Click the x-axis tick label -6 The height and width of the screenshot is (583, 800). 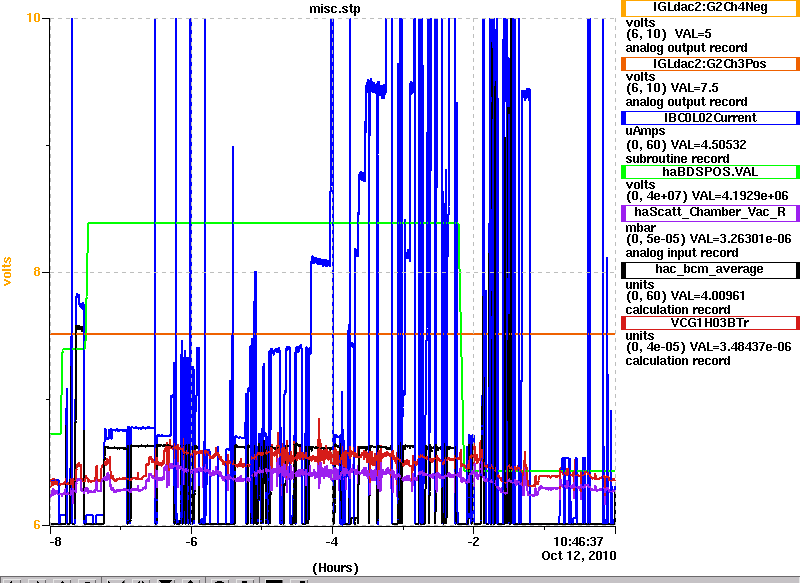[x=191, y=542]
